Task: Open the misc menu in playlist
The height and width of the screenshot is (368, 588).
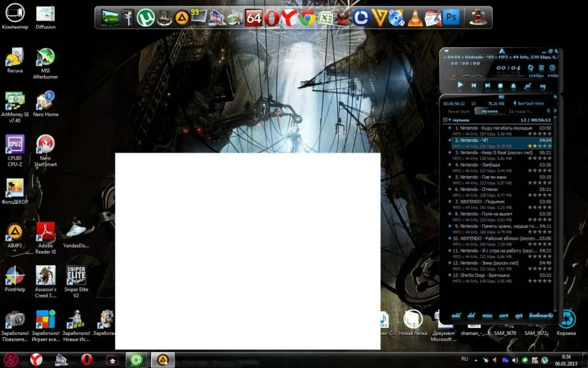Action: pos(487,315)
